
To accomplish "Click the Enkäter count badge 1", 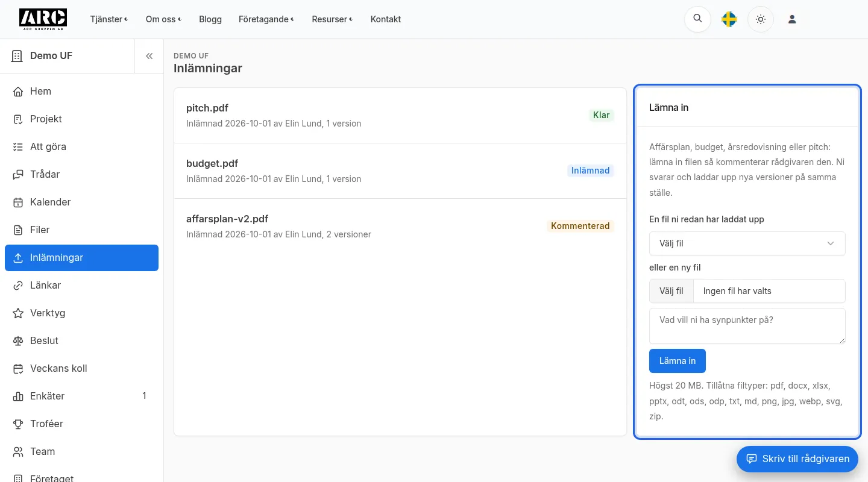I will pos(144,396).
